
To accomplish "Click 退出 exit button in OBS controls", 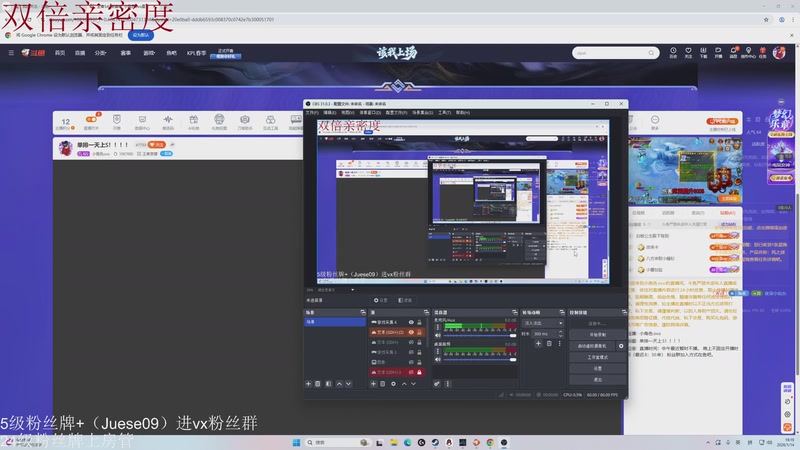I will pos(597,380).
